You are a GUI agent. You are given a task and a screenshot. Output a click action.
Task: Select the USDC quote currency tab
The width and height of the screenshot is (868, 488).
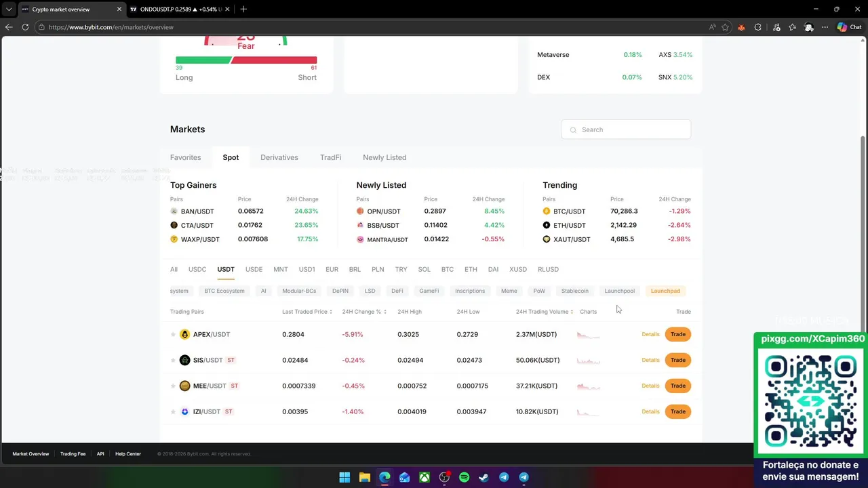197,269
